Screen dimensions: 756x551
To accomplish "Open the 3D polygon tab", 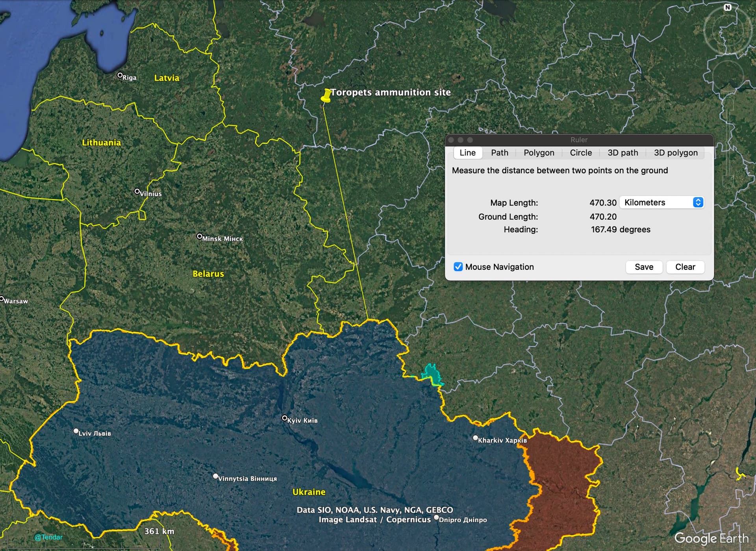I will [676, 153].
